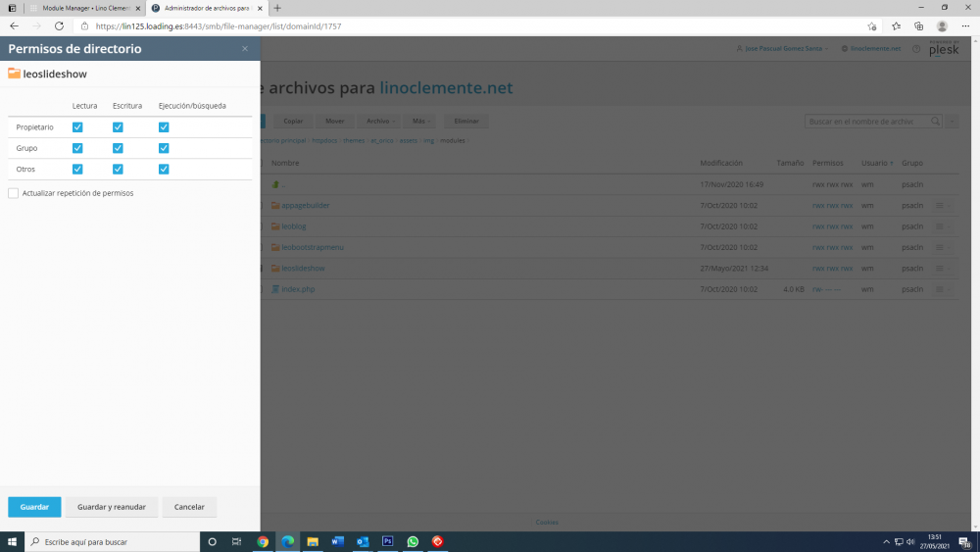The image size is (980, 552).
Task: View site lock information icon
Action: click(x=84, y=26)
